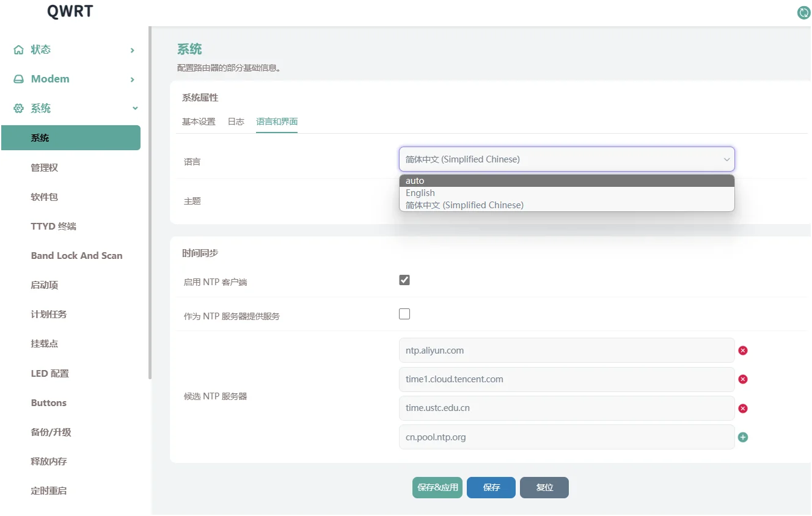The height and width of the screenshot is (516, 812).
Task: Click the 复位 reset button
Action: [x=544, y=487]
